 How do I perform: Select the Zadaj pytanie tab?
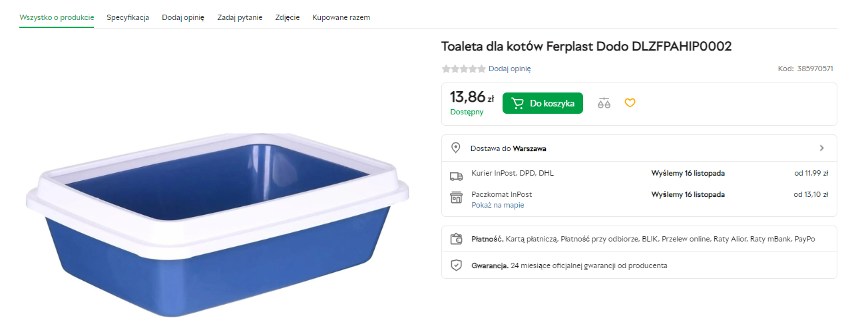pyautogui.click(x=240, y=17)
